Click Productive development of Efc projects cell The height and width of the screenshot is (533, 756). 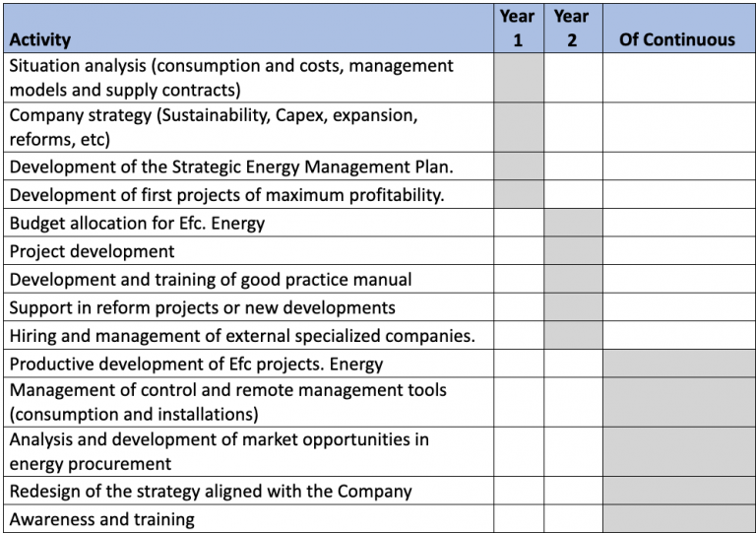click(248, 364)
